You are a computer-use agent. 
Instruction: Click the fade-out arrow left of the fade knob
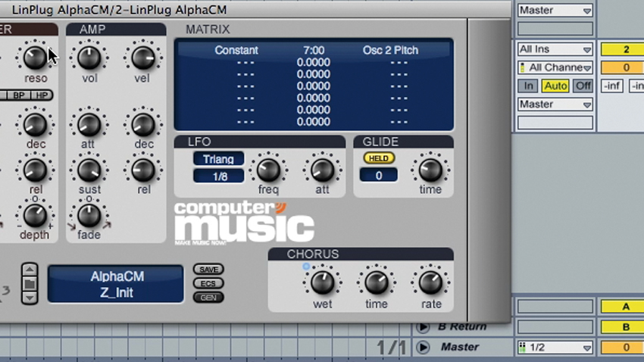click(71, 226)
